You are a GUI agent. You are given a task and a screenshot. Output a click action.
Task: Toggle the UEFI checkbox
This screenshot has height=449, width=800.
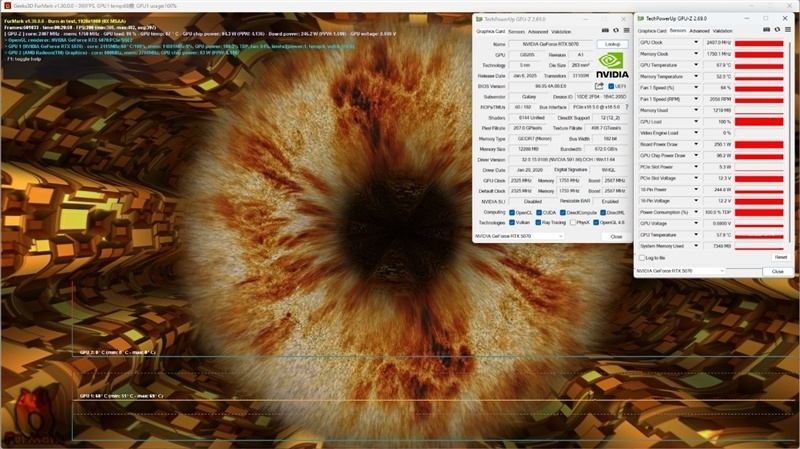pyautogui.click(x=611, y=86)
